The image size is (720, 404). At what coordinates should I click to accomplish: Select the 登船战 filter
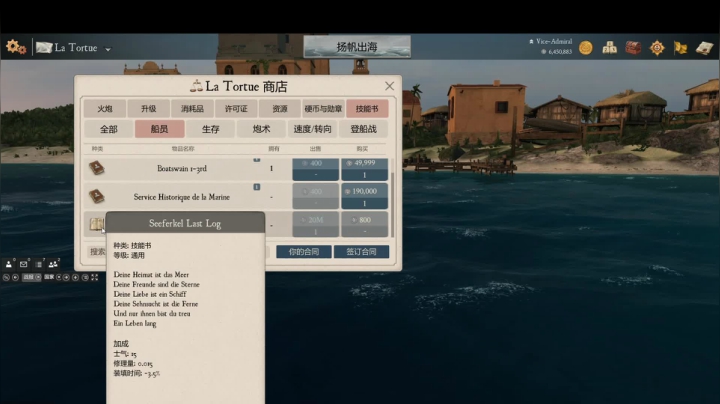click(x=363, y=129)
